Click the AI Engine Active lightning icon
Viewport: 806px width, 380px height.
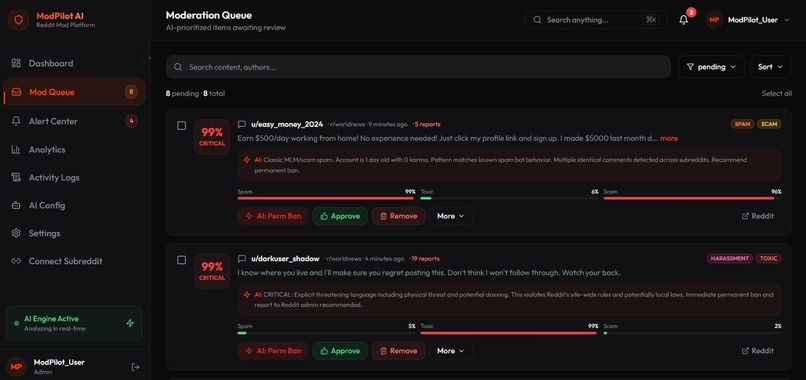click(x=130, y=323)
